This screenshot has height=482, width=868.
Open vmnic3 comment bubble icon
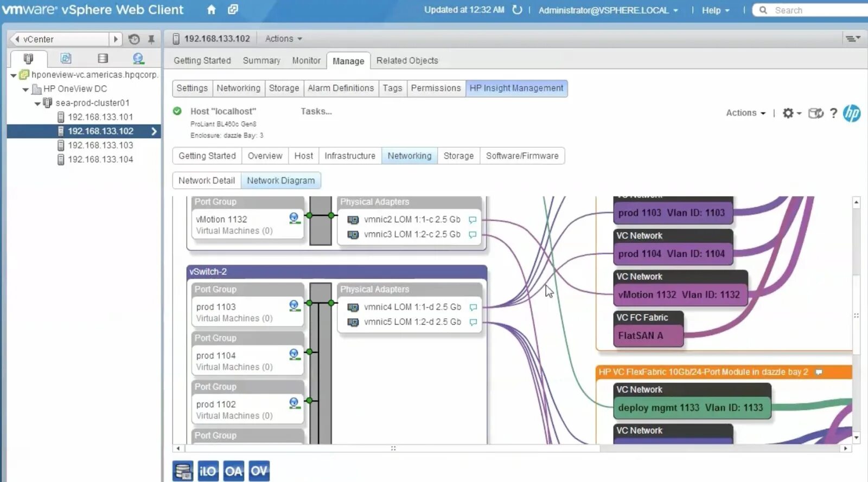(473, 235)
